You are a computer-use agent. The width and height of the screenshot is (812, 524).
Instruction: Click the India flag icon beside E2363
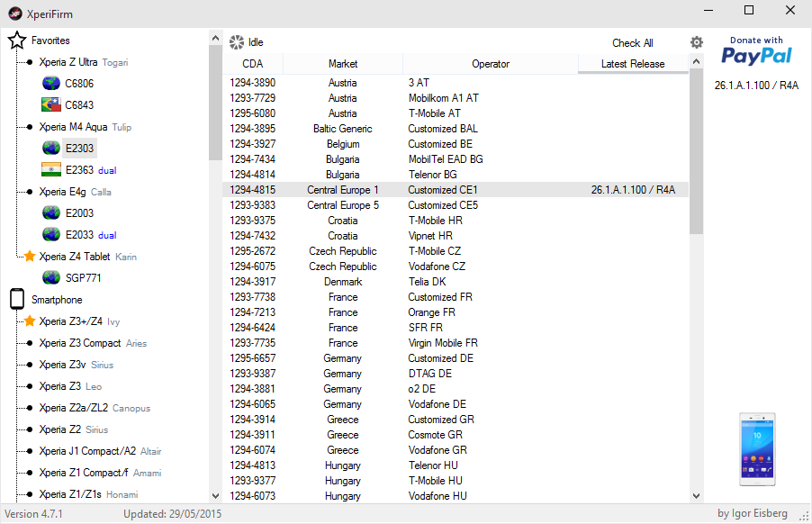pos(51,170)
